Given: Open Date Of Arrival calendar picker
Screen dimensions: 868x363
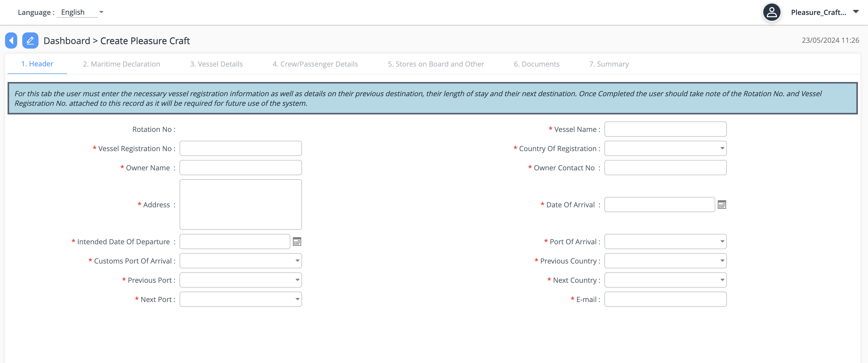Looking at the screenshot, I should pos(721,205).
